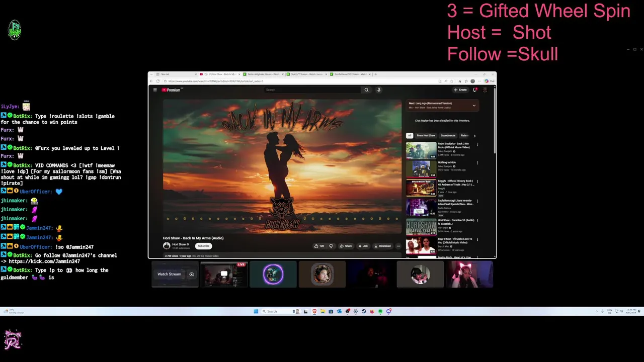This screenshot has width=644, height=362.
Task: Focus the YouTube search field
Action: point(312,90)
